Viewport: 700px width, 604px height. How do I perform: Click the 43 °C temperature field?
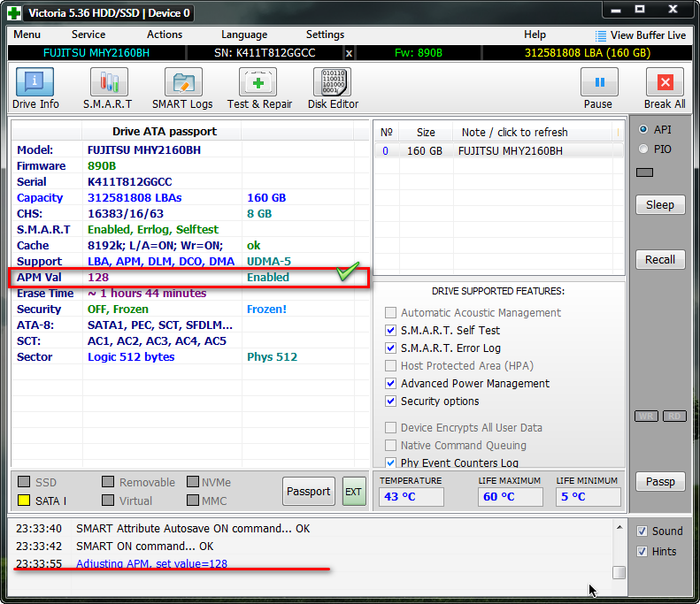coord(412,496)
